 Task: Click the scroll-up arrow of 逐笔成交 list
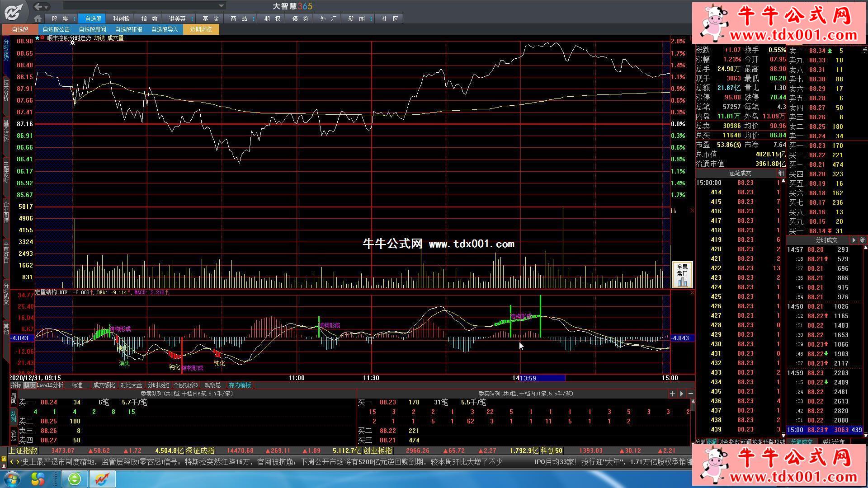(x=783, y=181)
